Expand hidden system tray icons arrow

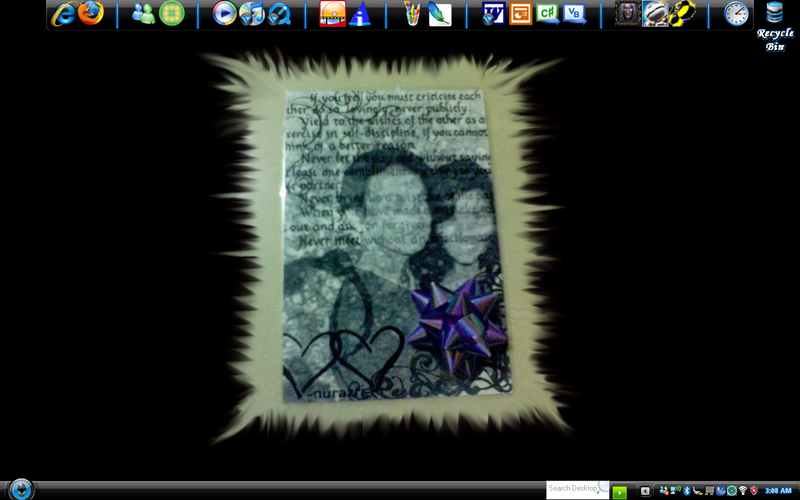[x=645, y=490]
